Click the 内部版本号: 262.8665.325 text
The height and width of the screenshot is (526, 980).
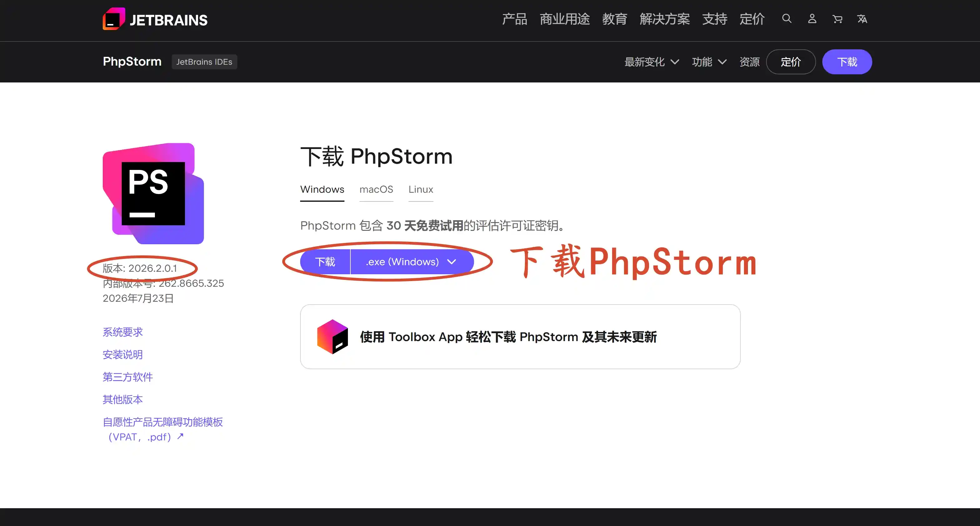pyautogui.click(x=163, y=284)
